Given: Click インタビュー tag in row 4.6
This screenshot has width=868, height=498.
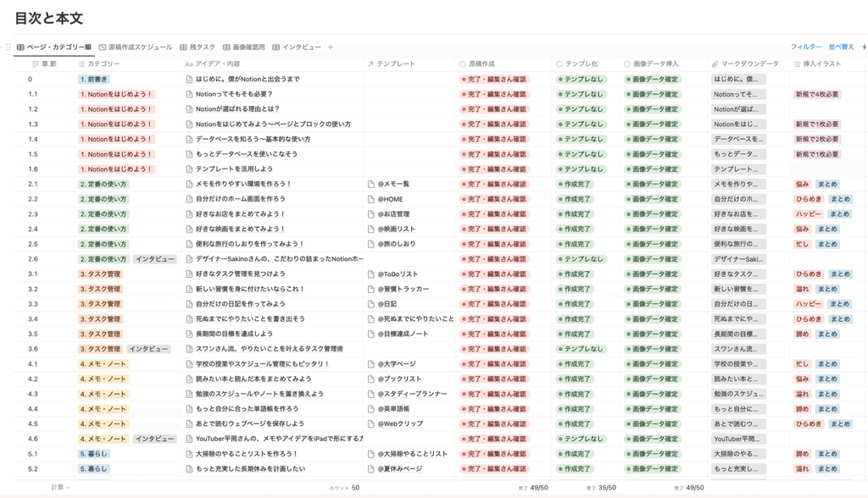Looking at the screenshot, I should 155,439.
